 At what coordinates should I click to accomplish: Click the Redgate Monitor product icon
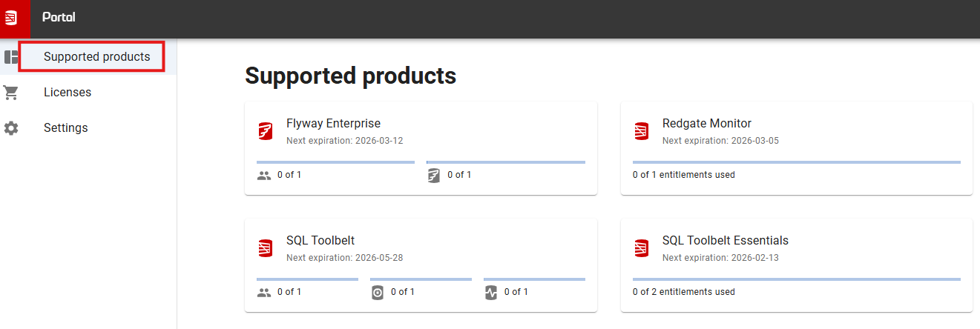coord(642,131)
